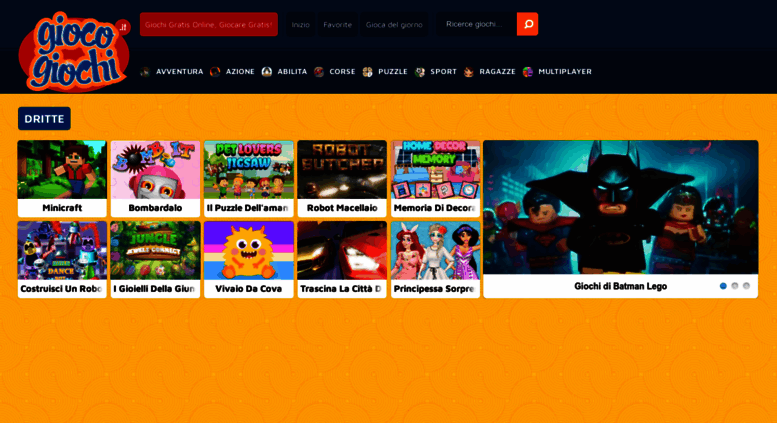The width and height of the screenshot is (777, 423).
Task: Open the robot dance game thumbnail
Action: (62, 251)
